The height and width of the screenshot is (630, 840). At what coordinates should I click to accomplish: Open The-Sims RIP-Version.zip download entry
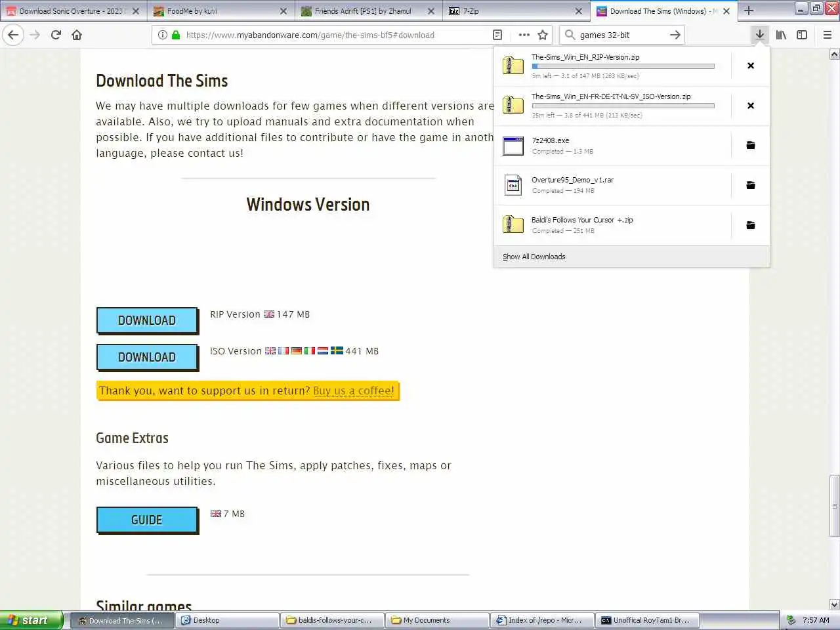(614, 66)
